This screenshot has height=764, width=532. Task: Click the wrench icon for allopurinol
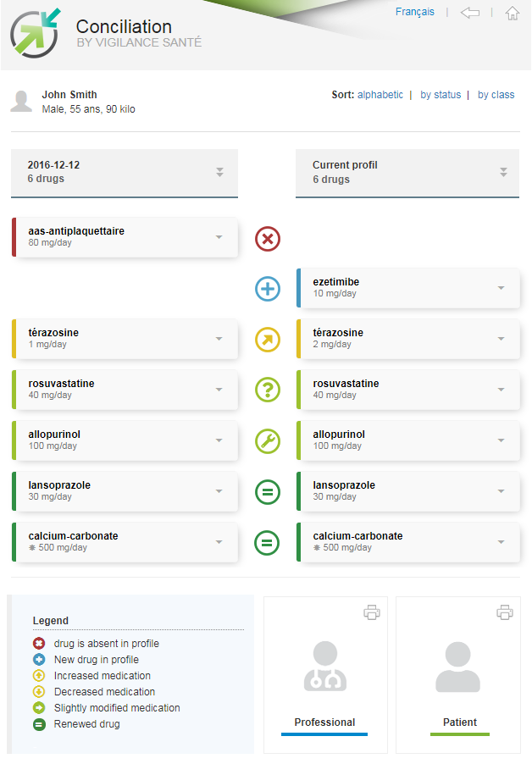pos(268,441)
